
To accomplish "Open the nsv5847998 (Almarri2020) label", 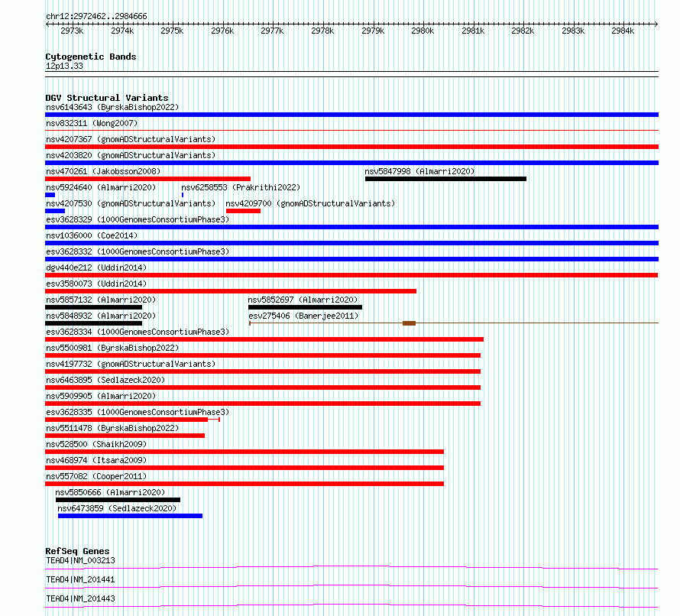I will pyautogui.click(x=419, y=171).
